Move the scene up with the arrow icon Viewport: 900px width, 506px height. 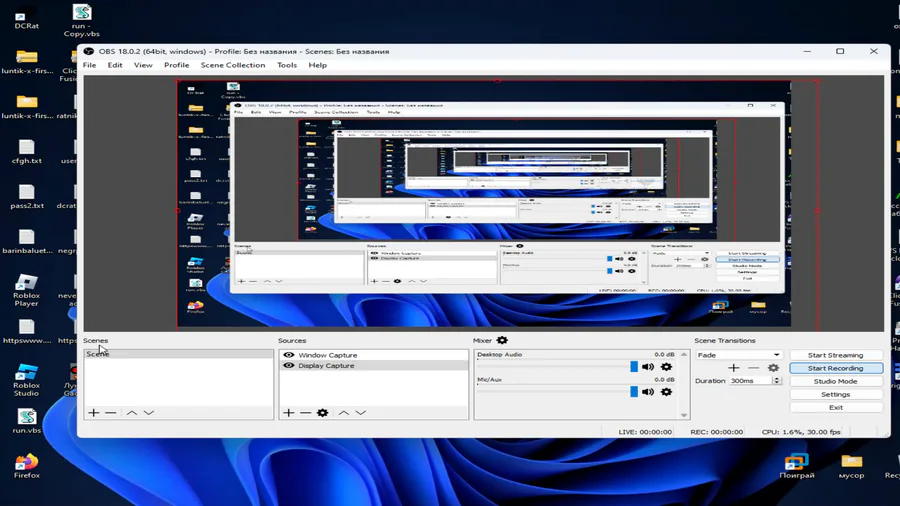[131, 412]
